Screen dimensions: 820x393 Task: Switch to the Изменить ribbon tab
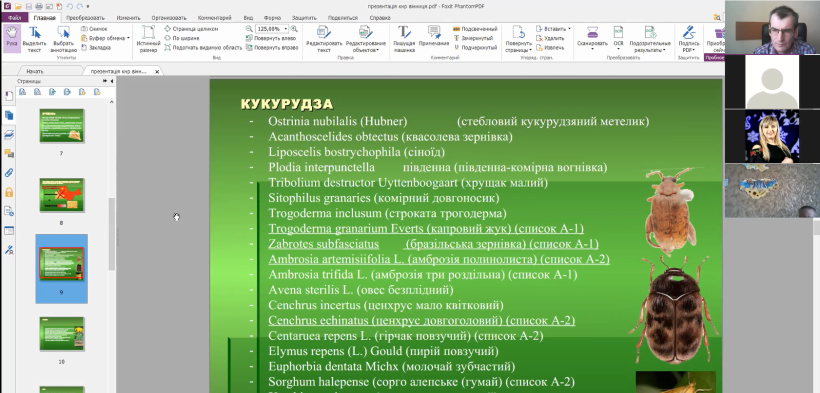[x=128, y=17]
